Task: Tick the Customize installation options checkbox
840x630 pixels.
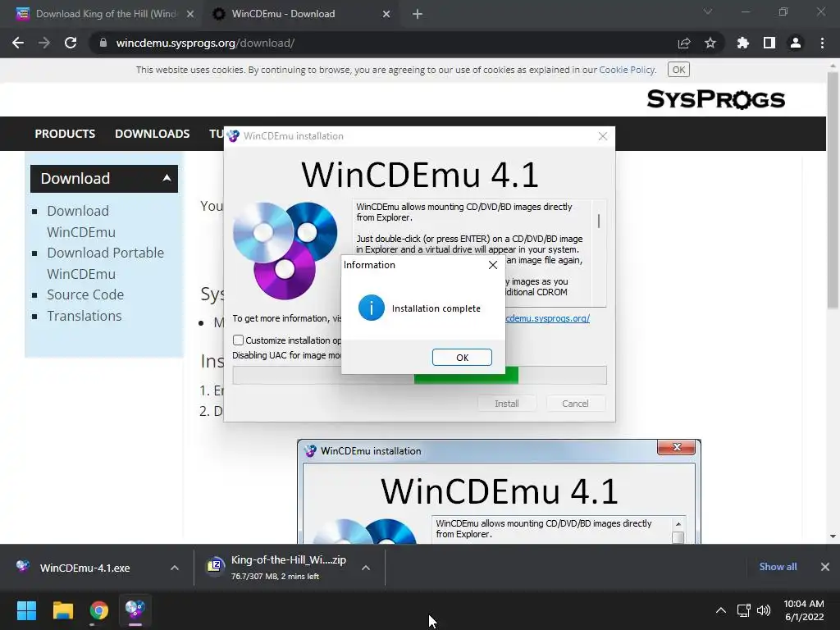Action: click(x=239, y=340)
